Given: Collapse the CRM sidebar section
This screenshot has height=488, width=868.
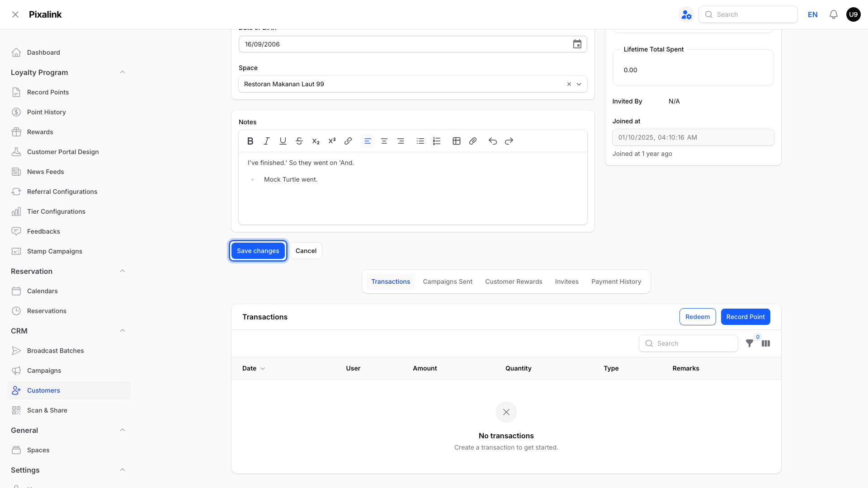Looking at the screenshot, I should click(x=122, y=331).
